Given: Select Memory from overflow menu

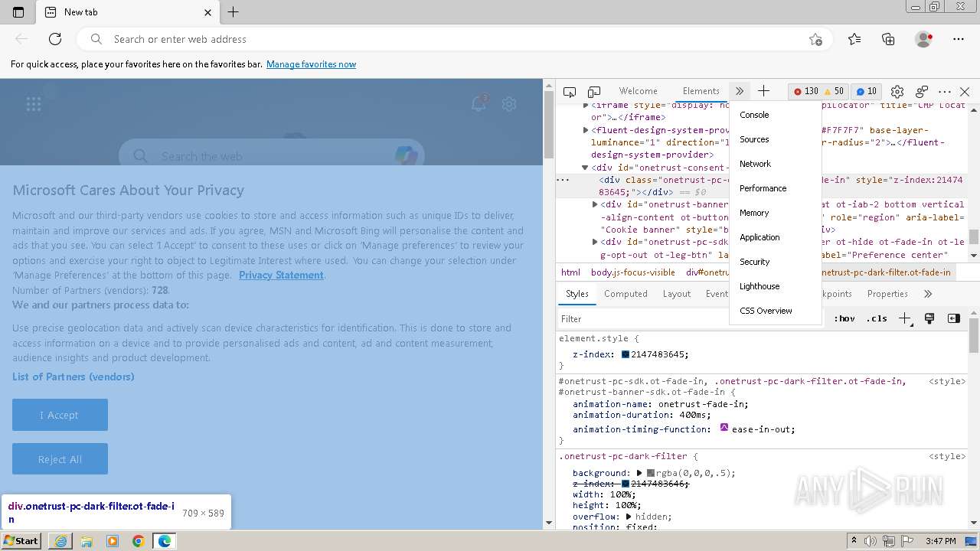Looking at the screenshot, I should tap(776, 213).
